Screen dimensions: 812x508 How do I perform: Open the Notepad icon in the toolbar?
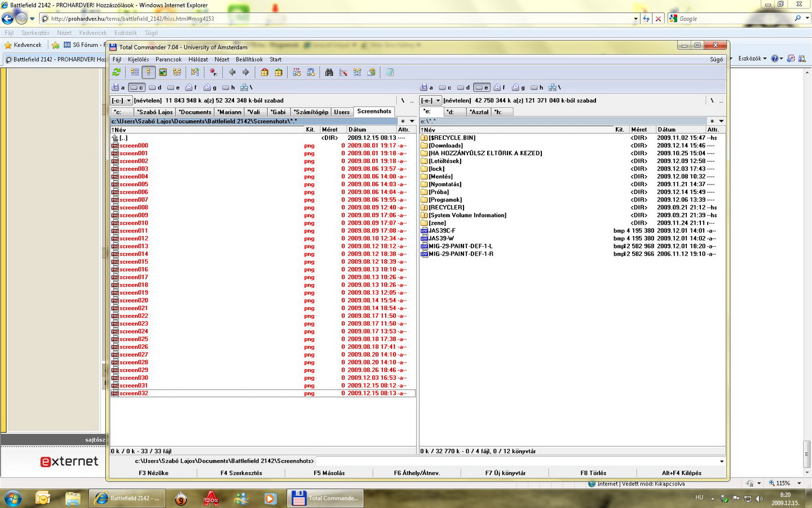pyautogui.click(x=390, y=72)
